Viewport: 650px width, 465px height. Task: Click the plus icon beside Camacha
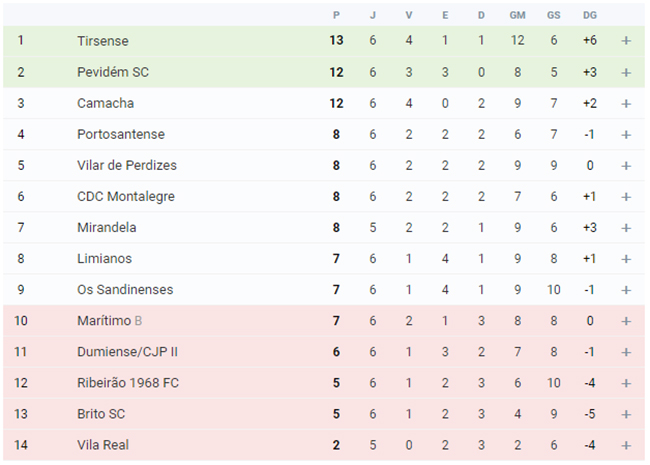(x=626, y=104)
